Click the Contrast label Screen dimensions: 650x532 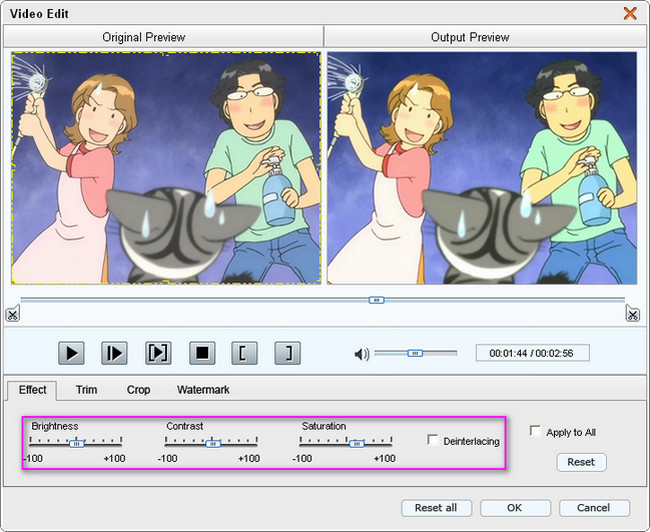(x=184, y=426)
